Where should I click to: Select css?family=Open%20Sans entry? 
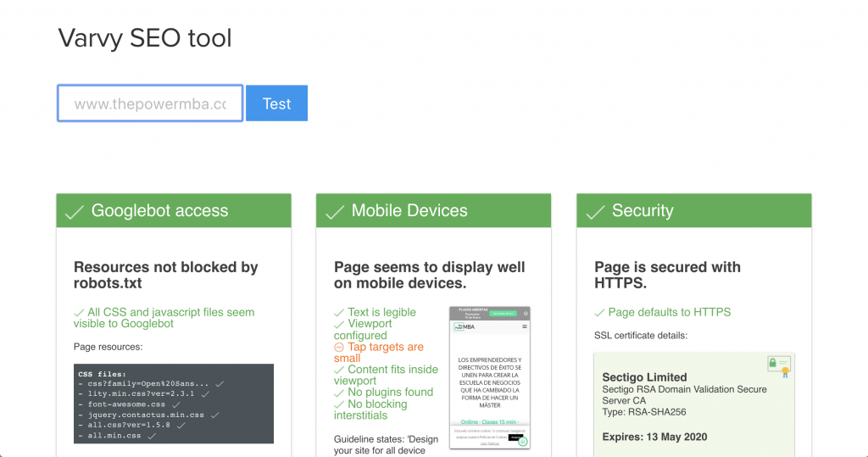click(x=147, y=383)
